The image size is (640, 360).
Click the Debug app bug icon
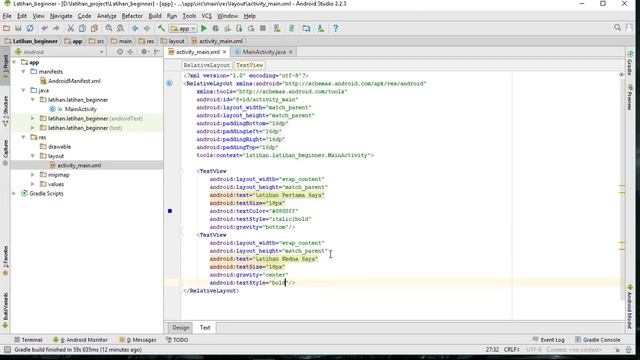point(216,28)
